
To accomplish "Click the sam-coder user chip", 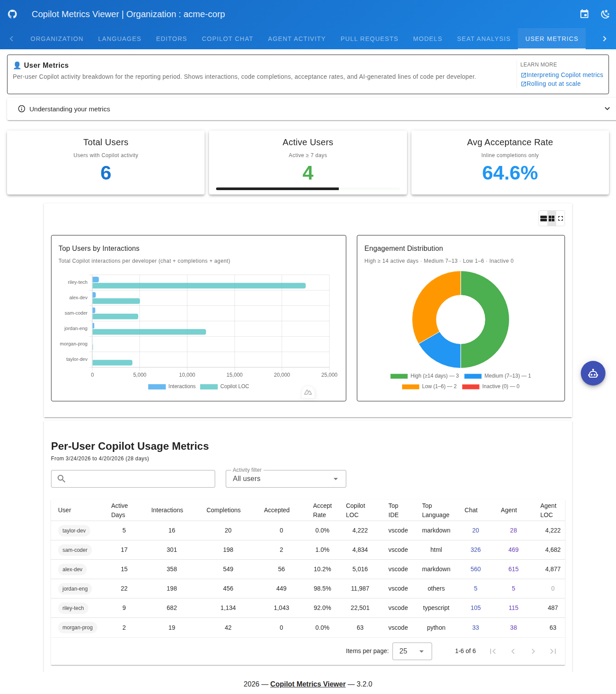I will pyautogui.click(x=75, y=550).
